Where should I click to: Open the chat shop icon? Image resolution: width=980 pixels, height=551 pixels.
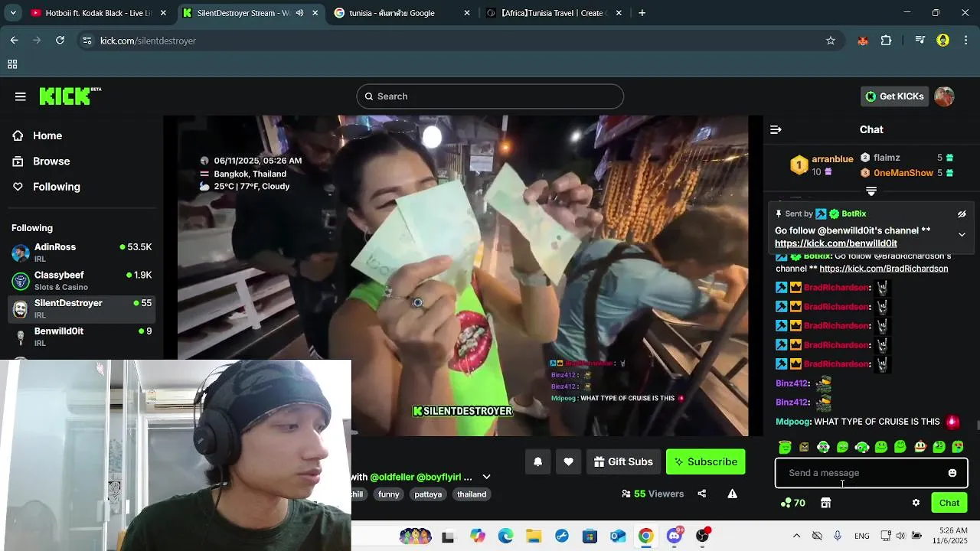pos(825,503)
